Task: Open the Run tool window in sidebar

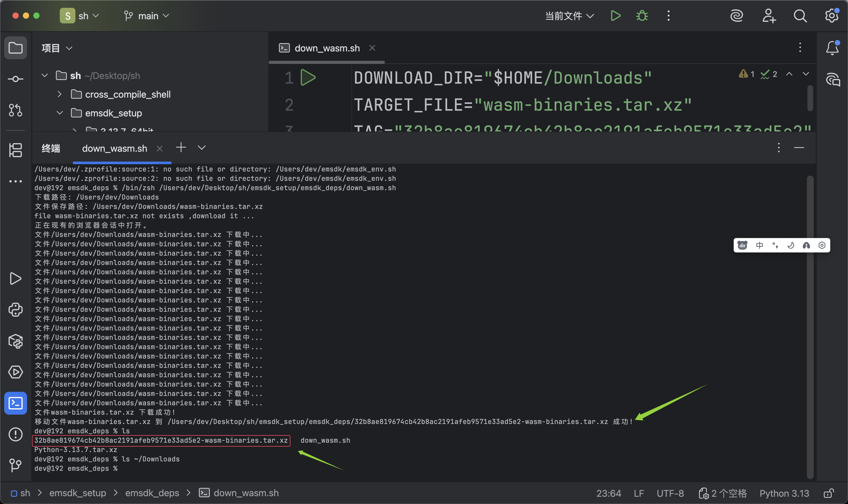Action: [15, 278]
